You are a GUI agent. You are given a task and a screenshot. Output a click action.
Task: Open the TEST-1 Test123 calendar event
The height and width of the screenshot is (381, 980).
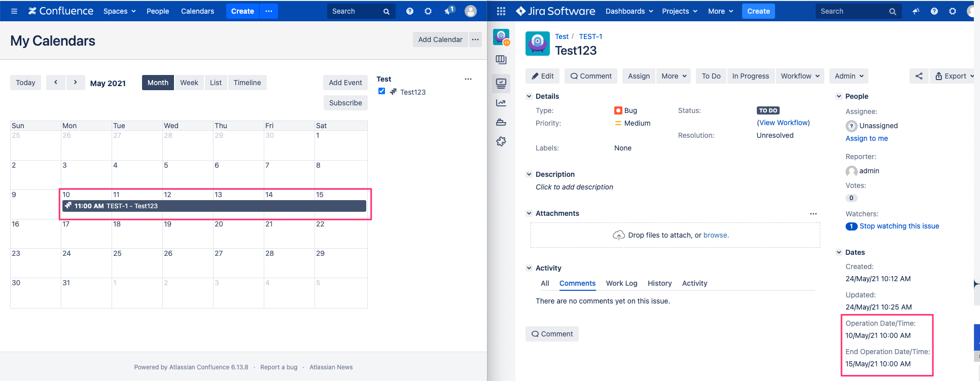214,206
